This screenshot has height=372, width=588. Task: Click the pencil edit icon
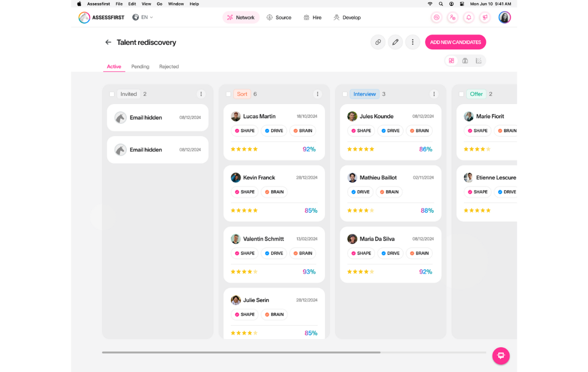coord(395,42)
